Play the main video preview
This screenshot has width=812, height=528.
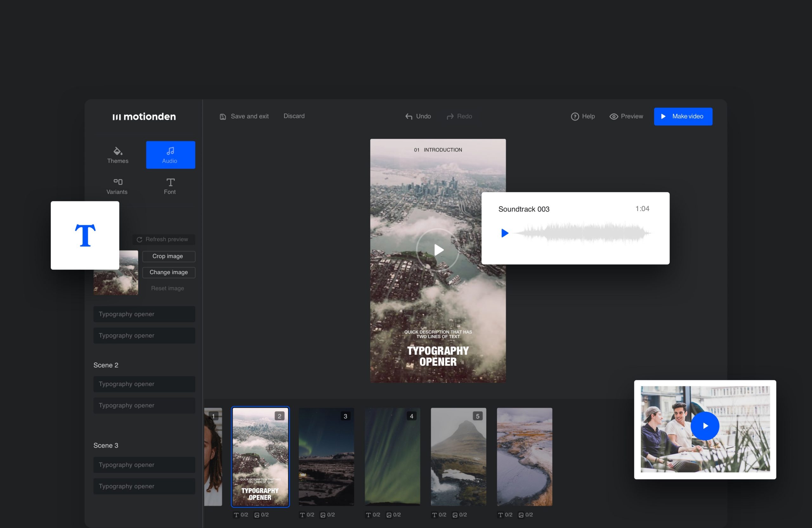click(438, 250)
